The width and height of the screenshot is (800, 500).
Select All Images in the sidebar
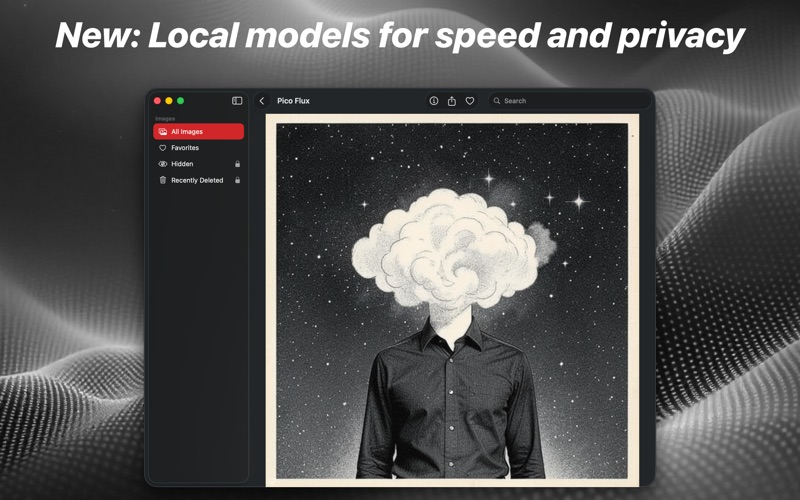198,131
